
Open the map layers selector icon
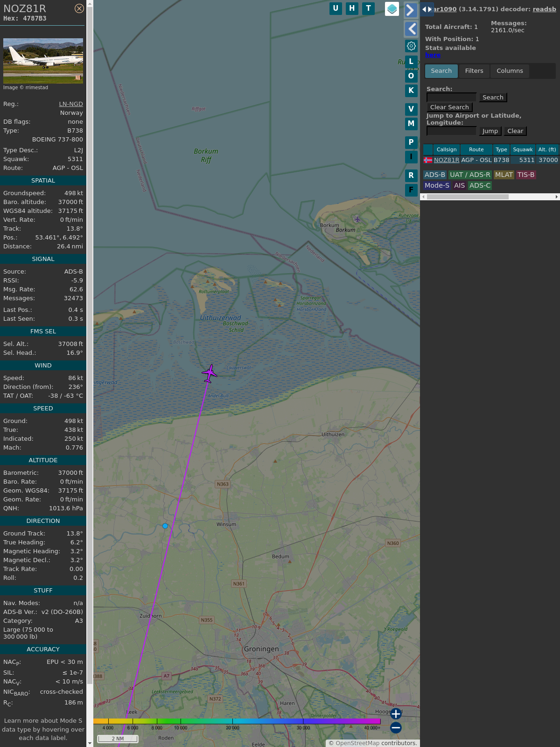tap(392, 9)
